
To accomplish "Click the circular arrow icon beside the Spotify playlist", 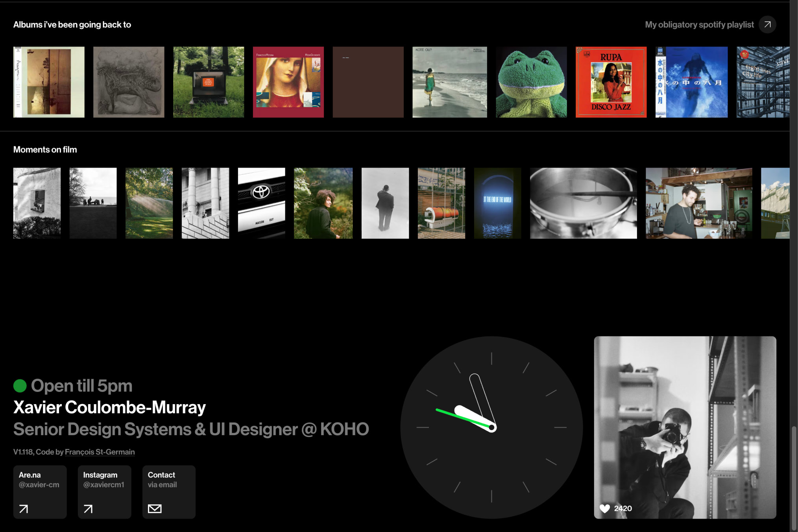I will tap(767, 24).
